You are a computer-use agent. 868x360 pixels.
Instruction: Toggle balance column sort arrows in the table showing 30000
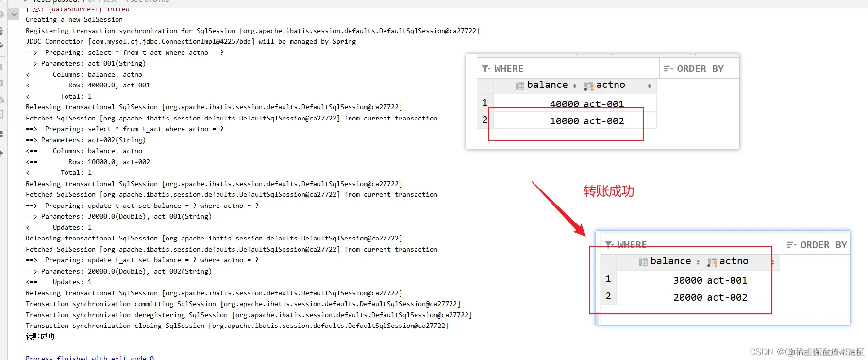point(698,262)
